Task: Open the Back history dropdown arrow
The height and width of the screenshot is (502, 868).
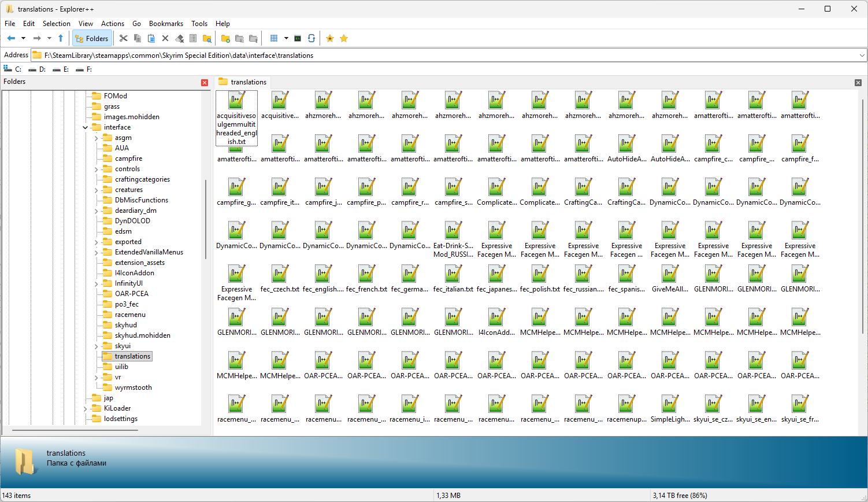Action: 23,38
